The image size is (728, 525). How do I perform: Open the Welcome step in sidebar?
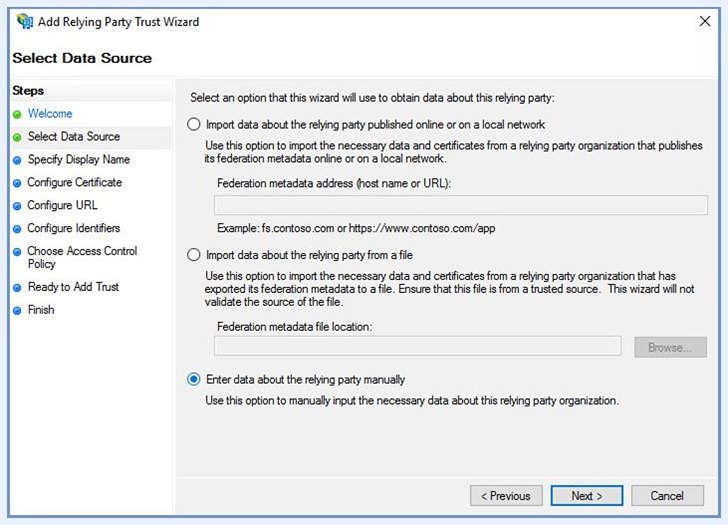click(50, 114)
